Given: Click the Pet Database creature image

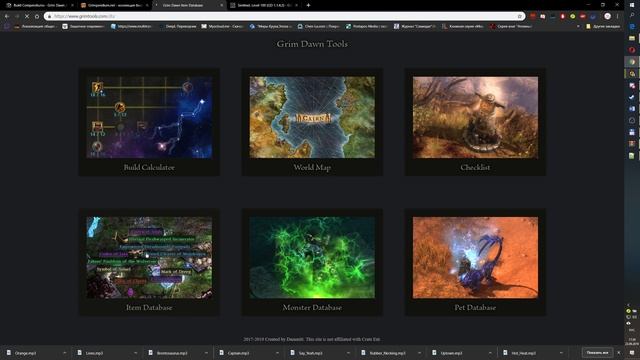Looking at the screenshot, I should click(475, 258).
